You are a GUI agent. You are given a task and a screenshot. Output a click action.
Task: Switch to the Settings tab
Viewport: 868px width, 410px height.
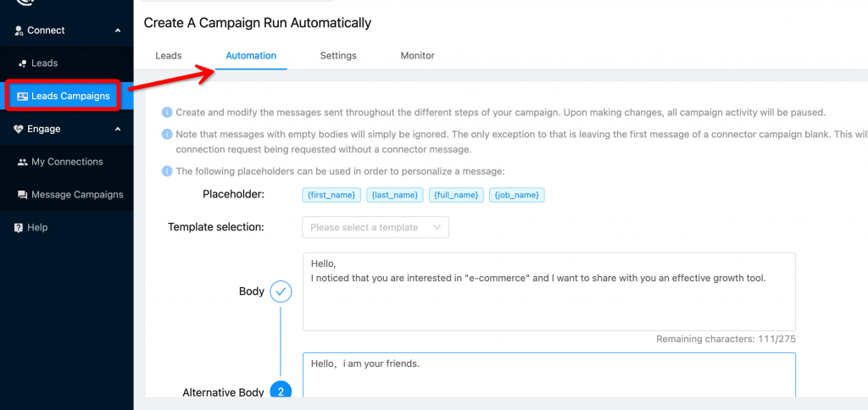click(338, 56)
